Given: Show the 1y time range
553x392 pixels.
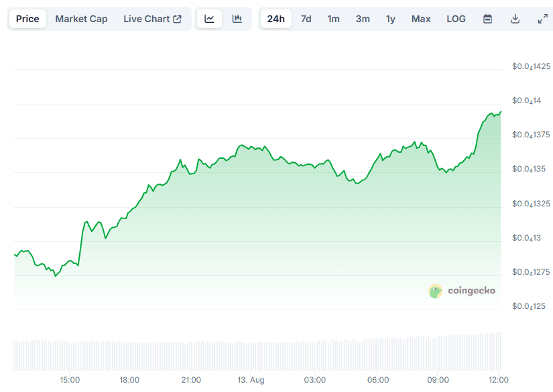Looking at the screenshot, I should pyautogui.click(x=391, y=19).
